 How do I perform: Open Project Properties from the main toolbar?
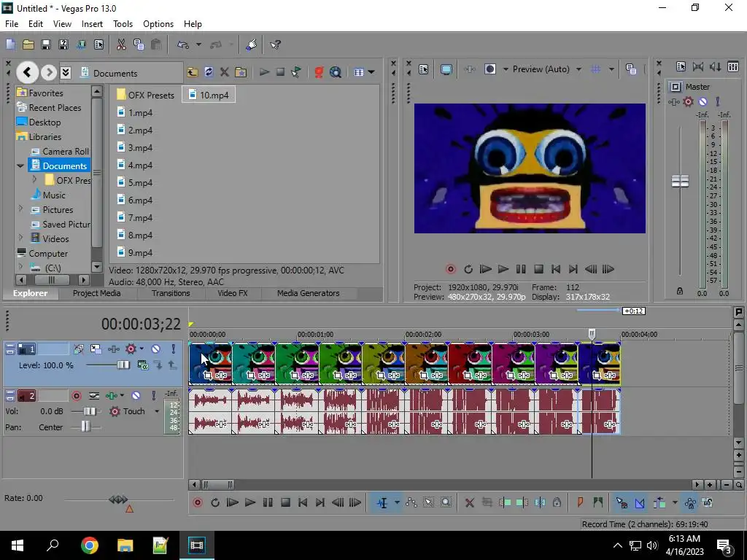point(98,44)
